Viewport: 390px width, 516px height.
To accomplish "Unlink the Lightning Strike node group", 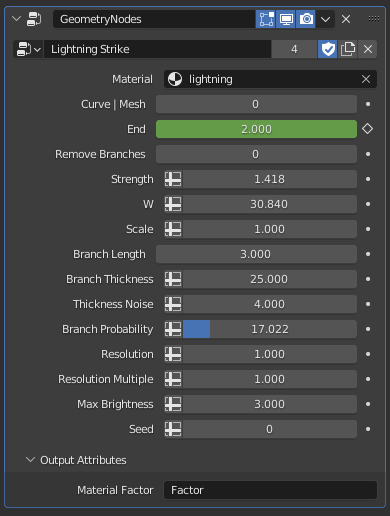I will click(368, 49).
